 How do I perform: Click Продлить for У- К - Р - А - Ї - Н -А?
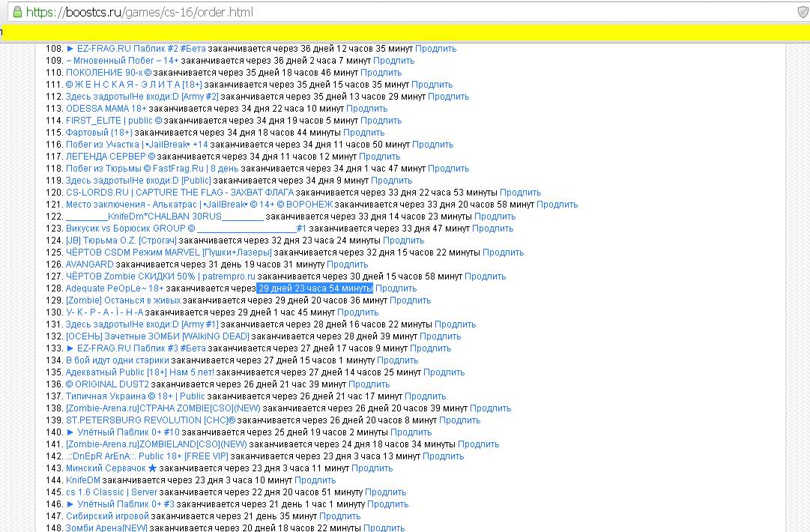click(358, 312)
